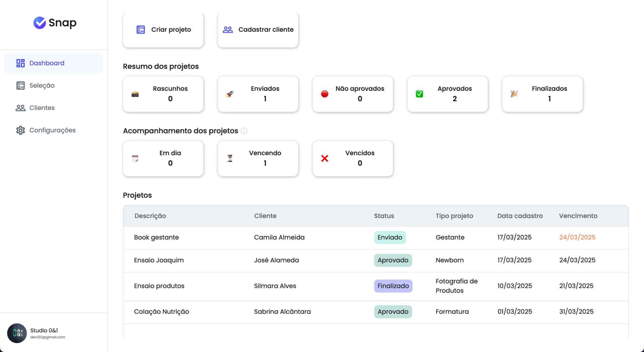Image resolution: width=644 pixels, height=352 pixels.
Task: Select client Camila Almeida
Action: click(x=279, y=237)
